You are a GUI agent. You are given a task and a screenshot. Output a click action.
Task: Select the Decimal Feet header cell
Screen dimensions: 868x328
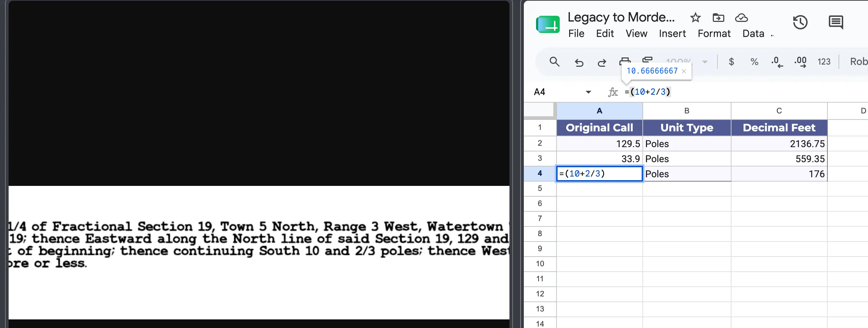pyautogui.click(x=779, y=128)
